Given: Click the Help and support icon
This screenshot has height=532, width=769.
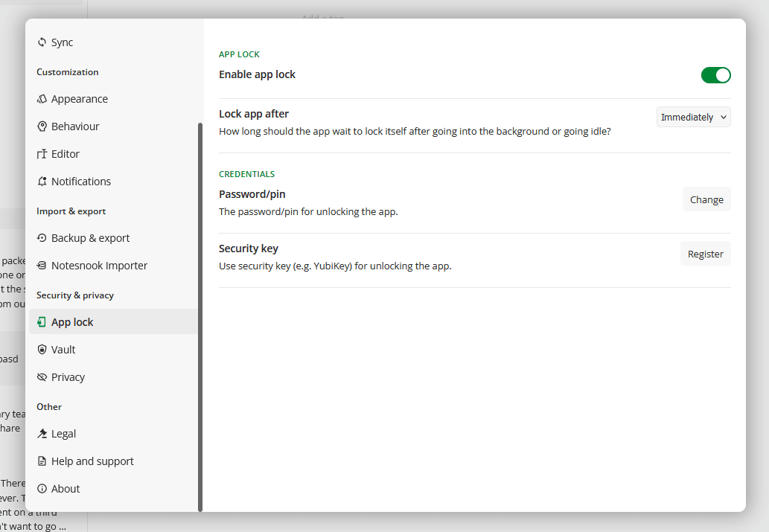Looking at the screenshot, I should coord(42,461).
